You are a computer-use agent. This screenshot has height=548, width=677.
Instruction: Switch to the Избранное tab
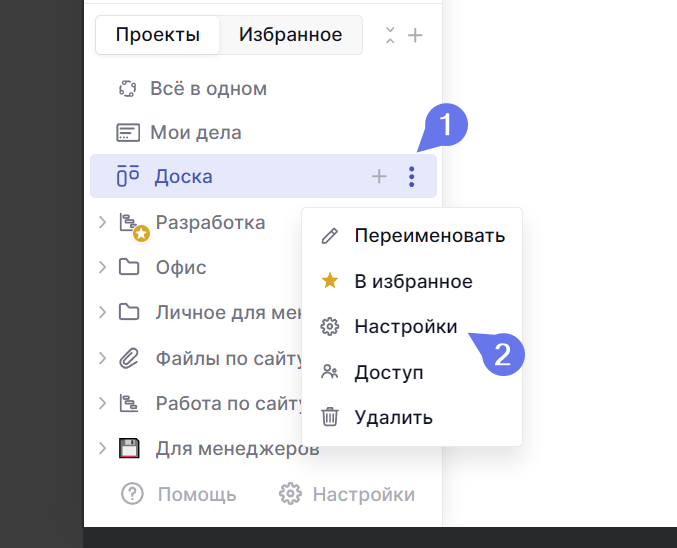coord(290,35)
